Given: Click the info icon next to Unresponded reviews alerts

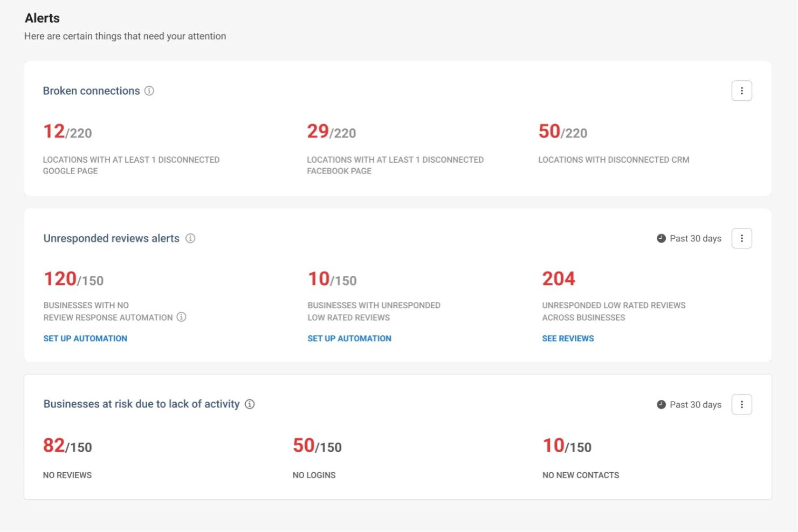Looking at the screenshot, I should click(190, 238).
